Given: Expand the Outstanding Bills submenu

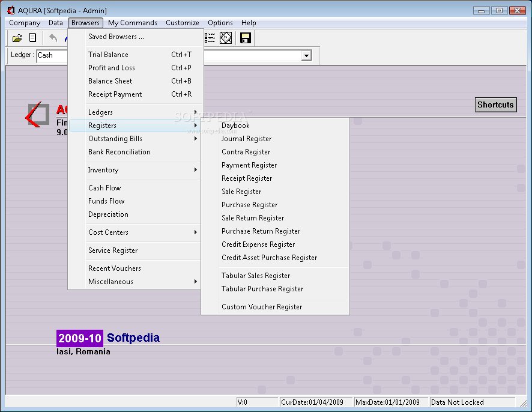Looking at the screenshot, I should [136, 139].
